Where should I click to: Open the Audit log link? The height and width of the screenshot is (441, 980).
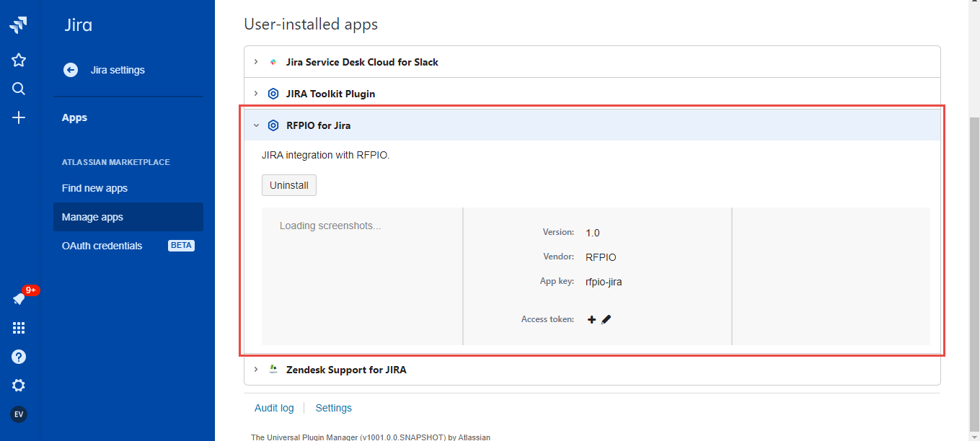click(274, 408)
